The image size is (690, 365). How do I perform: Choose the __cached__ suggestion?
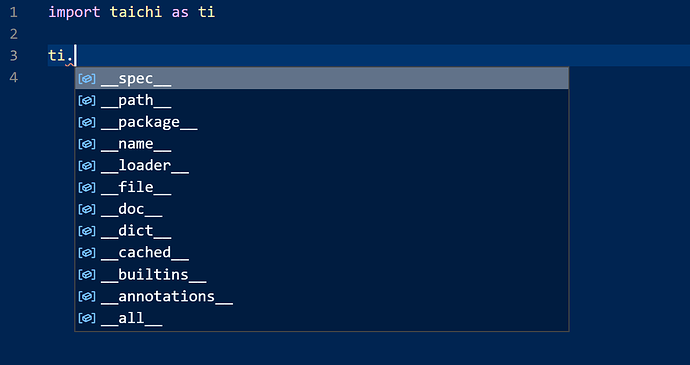(322, 253)
